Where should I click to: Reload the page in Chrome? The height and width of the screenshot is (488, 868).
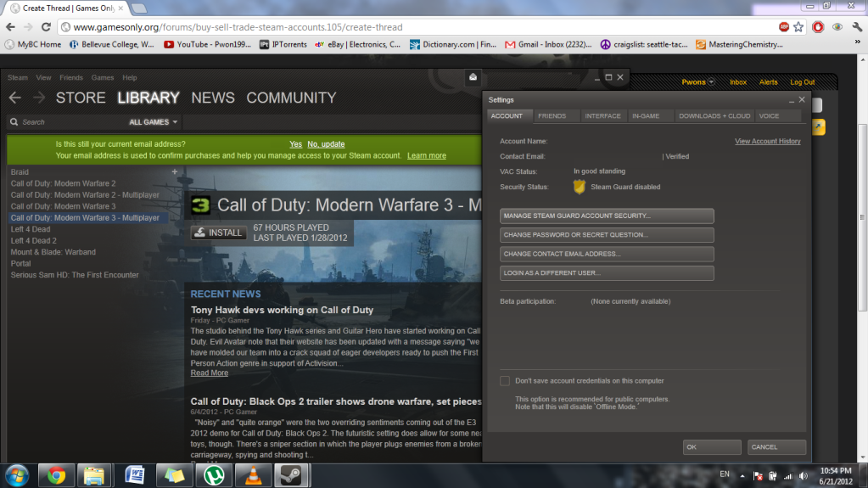point(46,26)
